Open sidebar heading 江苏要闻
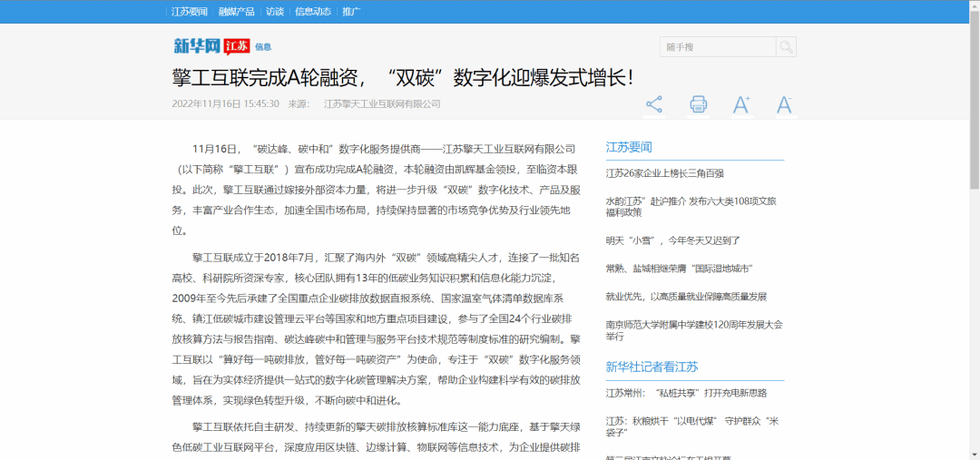This screenshot has height=460, width=980. click(629, 148)
